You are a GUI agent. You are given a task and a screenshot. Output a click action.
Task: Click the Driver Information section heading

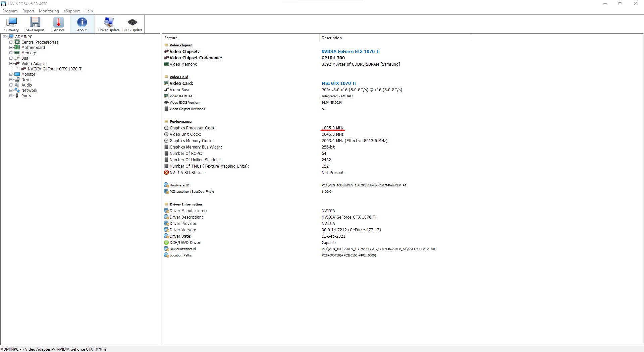pyautogui.click(x=185, y=204)
